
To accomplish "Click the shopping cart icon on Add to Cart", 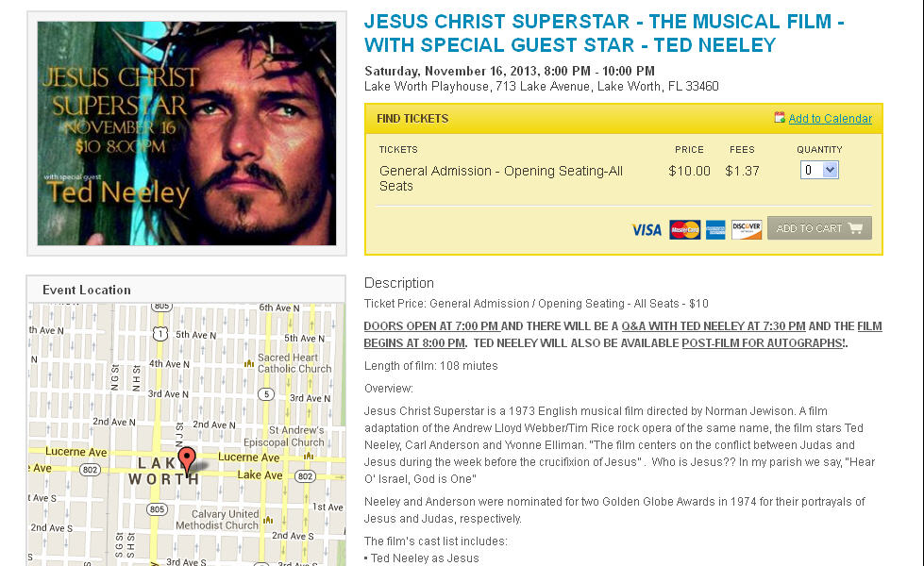I will [855, 228].
